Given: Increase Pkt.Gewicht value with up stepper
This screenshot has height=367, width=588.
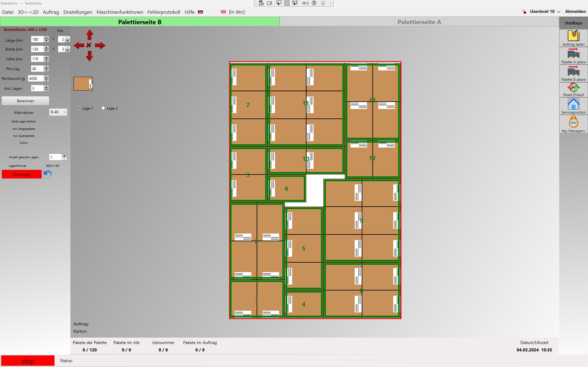Looking at the screenshot, I should 46,77.
